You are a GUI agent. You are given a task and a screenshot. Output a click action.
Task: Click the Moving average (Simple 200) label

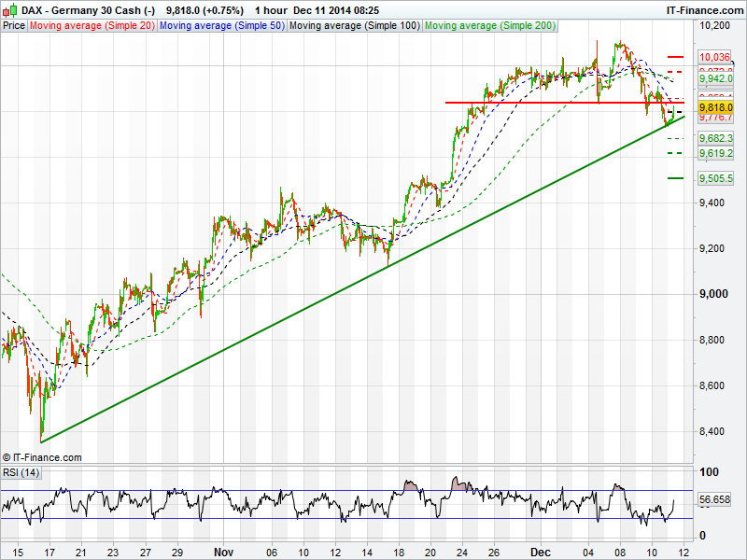coord(489,26)
